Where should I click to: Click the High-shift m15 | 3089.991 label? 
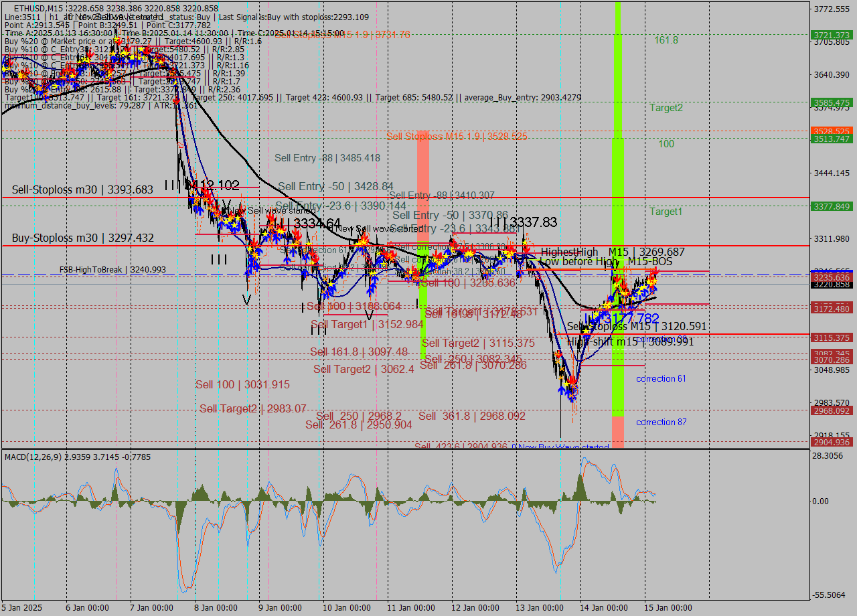click(630, 341)
